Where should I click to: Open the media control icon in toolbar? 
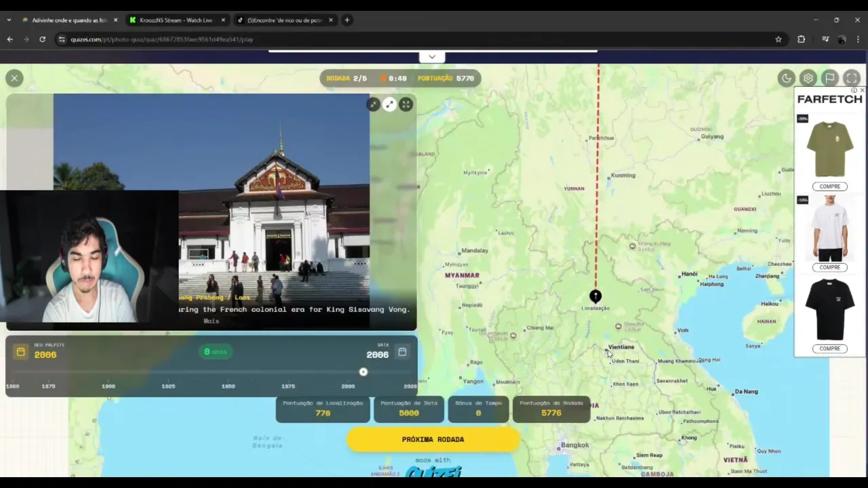[x=825, y=39]
